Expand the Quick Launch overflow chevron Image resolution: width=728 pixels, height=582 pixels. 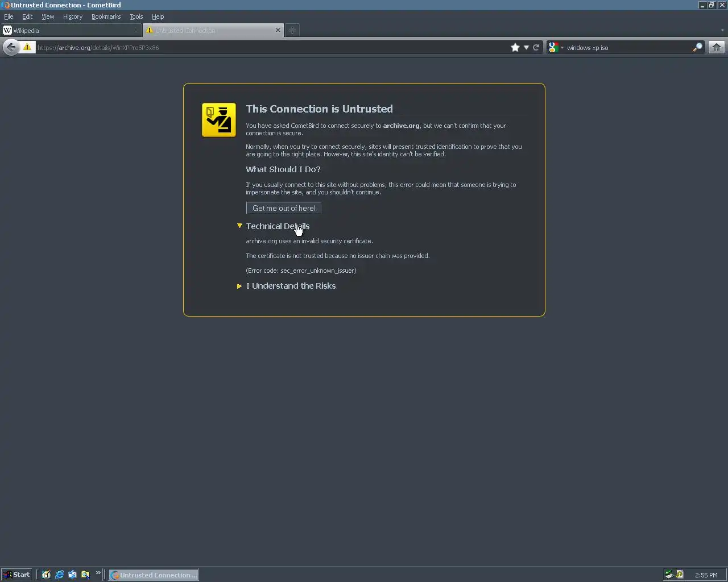(x=98, y=573)
